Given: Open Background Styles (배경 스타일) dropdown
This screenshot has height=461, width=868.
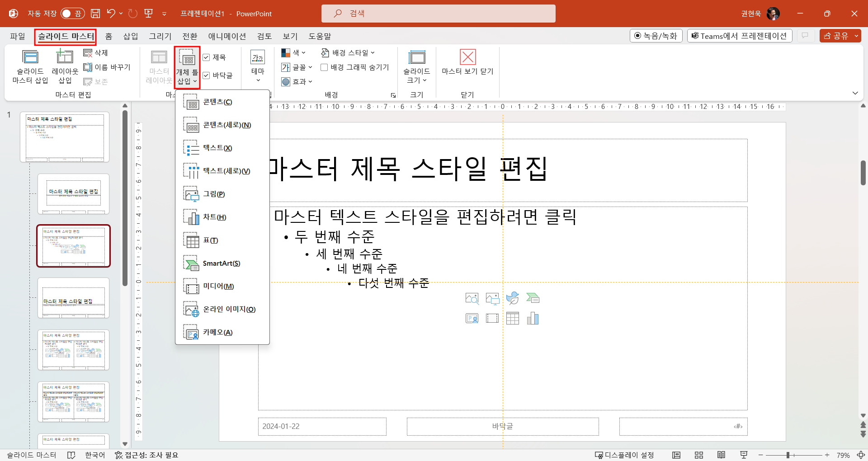Looking at the screenshot, I should (348, 53).
